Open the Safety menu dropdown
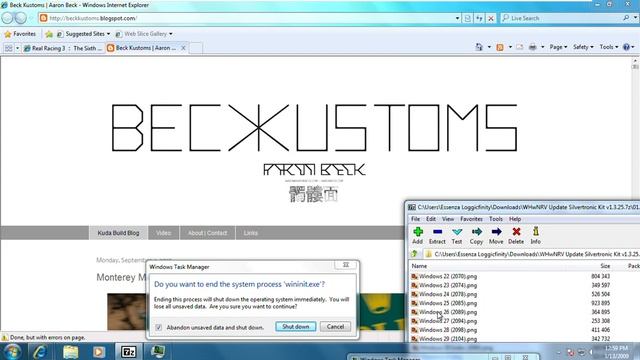The width and height of the screenshot is (640, 360). 583,47
